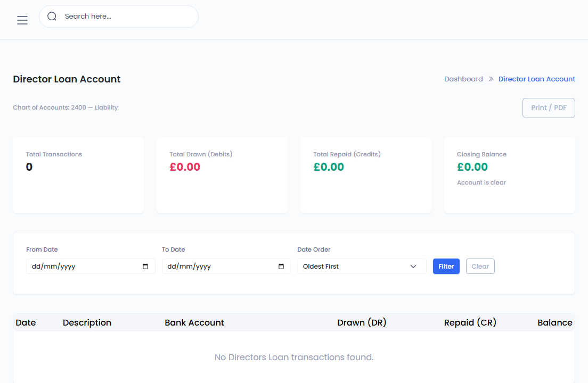
Task: Click the Bank Account column header
Action: pyautogui.click(x=194, y=323)
